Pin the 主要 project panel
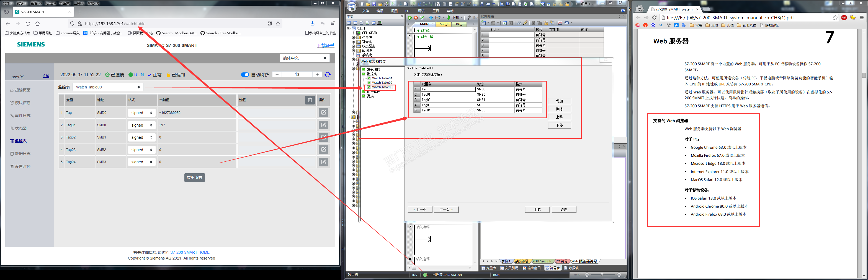Image resolution: width=868 pixels, height=280 pixels. click(402, 17)
